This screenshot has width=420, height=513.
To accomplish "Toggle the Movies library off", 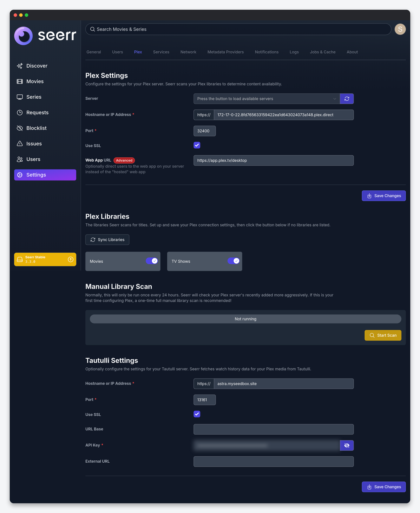I will tap(152, 261).
